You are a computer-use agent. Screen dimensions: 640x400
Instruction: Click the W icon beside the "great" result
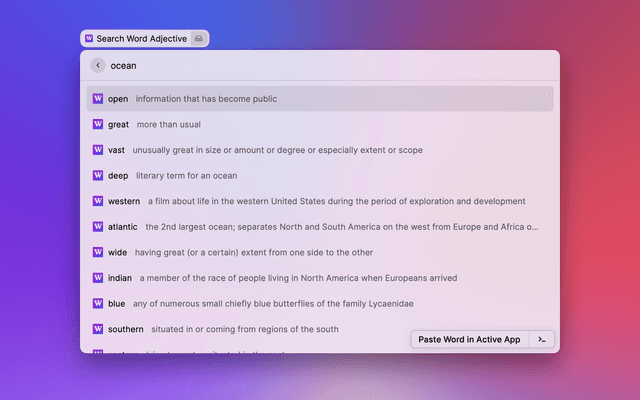tap(98, 125)
